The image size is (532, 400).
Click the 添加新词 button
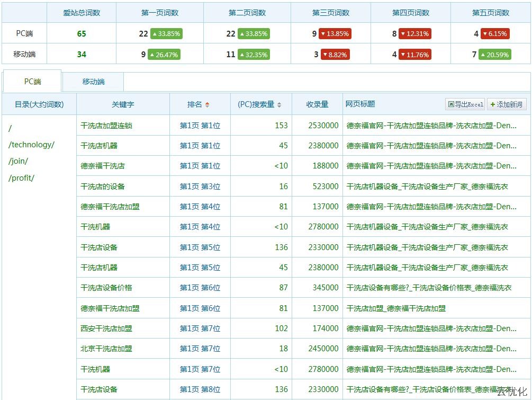tap(507, 104)
